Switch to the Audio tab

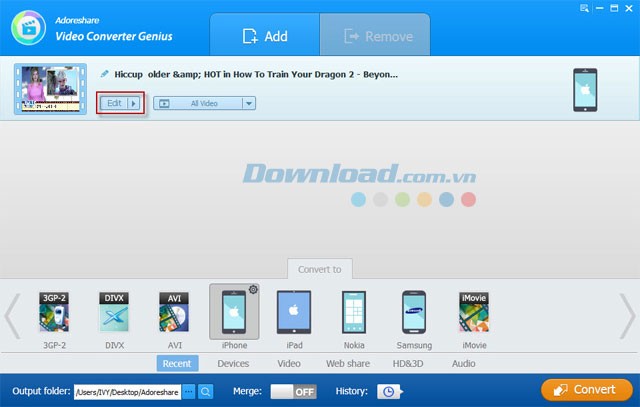tap(463, 363)
